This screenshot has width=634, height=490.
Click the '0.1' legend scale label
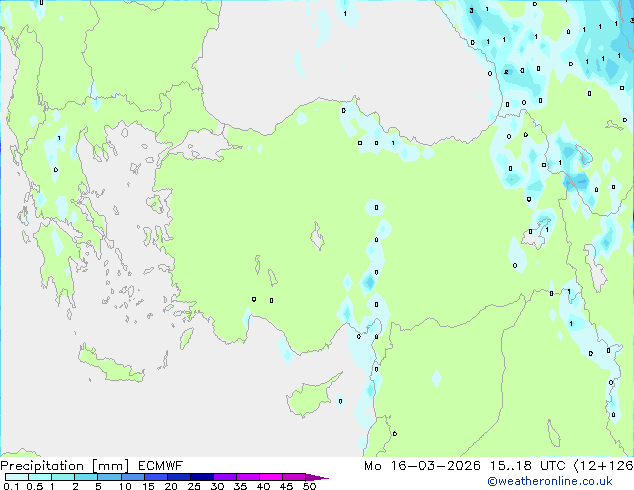pyautogui.click(x=11, y=486)
